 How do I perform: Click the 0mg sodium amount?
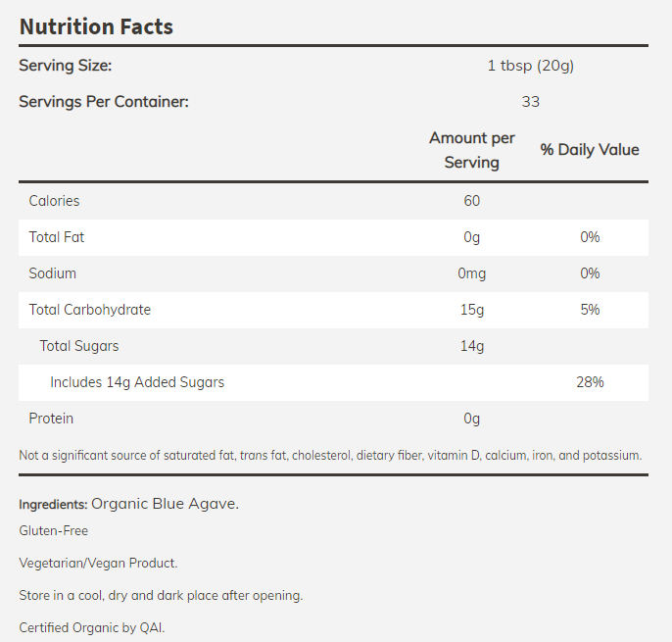pos(471,273)
